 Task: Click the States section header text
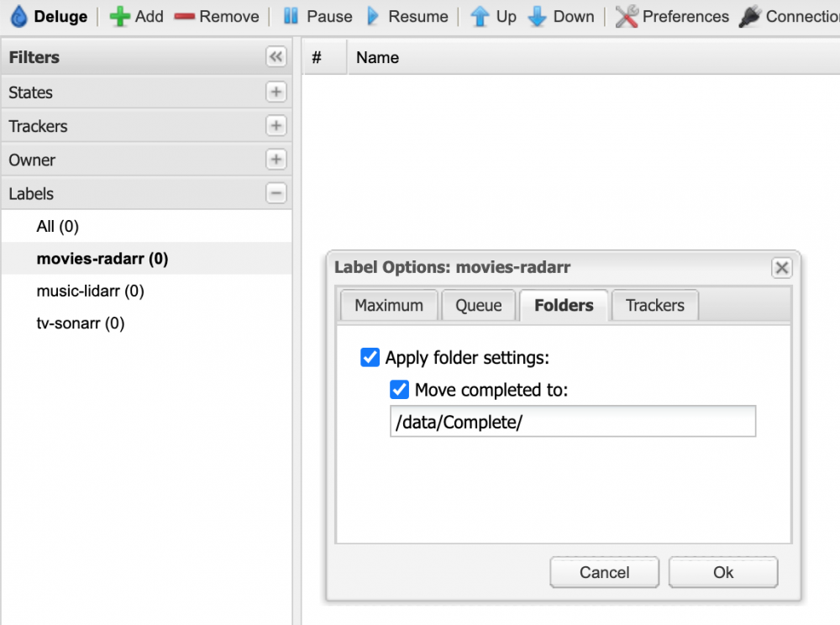point(30,92)
